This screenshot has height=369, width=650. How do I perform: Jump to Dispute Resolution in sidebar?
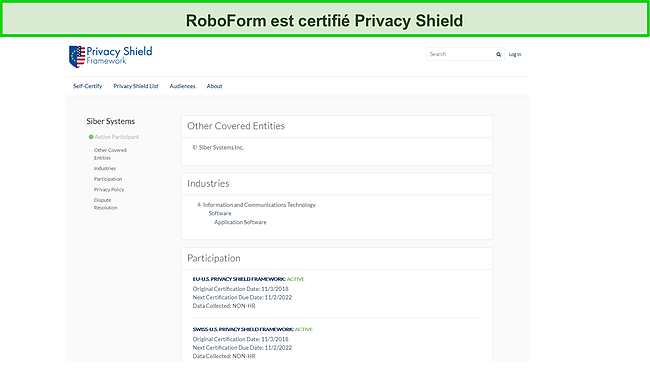coord(105,204)
